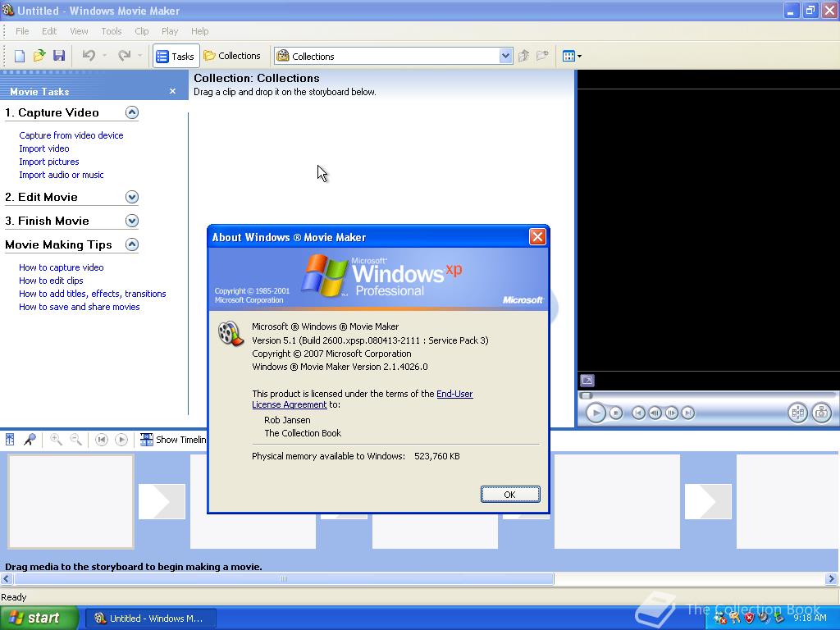Expand the Finish Movie section
840x630 pixels.
point(132,221)
